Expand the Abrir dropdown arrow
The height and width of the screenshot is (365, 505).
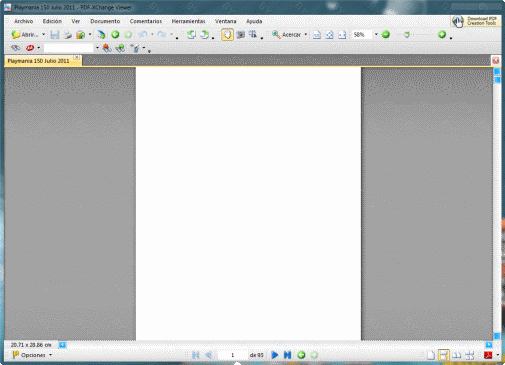click(43, 34)
